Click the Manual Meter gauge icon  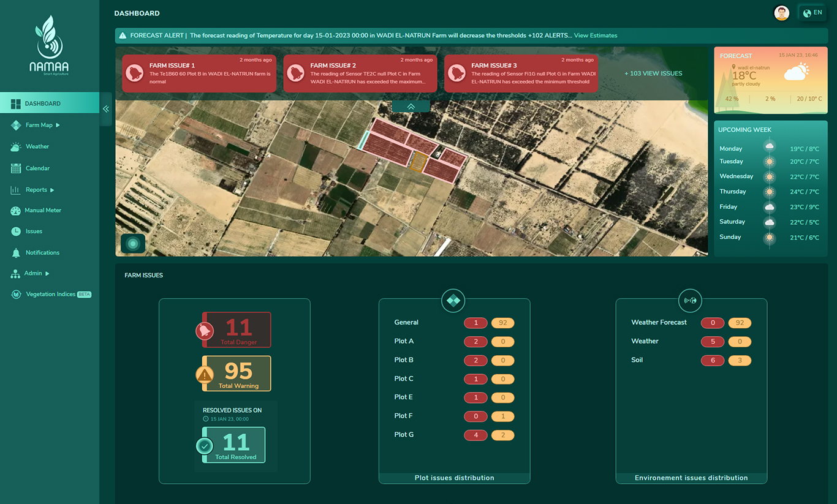[15, 211]
